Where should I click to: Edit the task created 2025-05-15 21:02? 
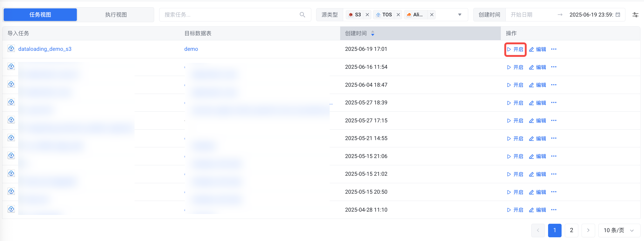pos(538,174)
